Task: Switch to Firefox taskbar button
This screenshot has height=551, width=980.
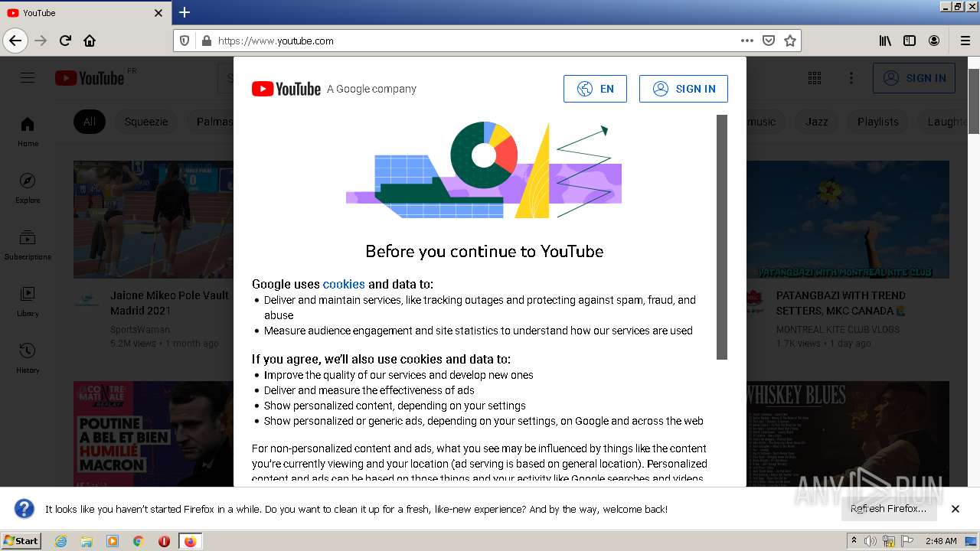Action: (190, 541)
